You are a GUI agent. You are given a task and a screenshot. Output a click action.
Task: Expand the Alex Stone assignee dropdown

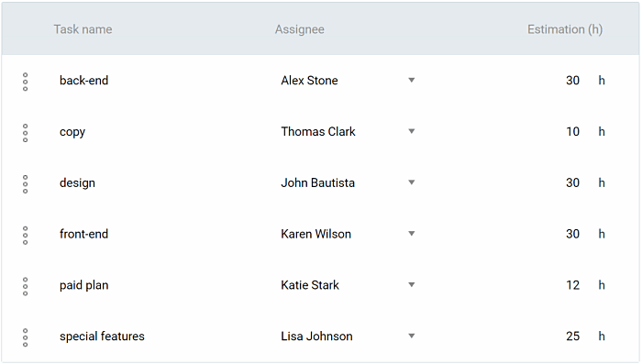[412, 81]
